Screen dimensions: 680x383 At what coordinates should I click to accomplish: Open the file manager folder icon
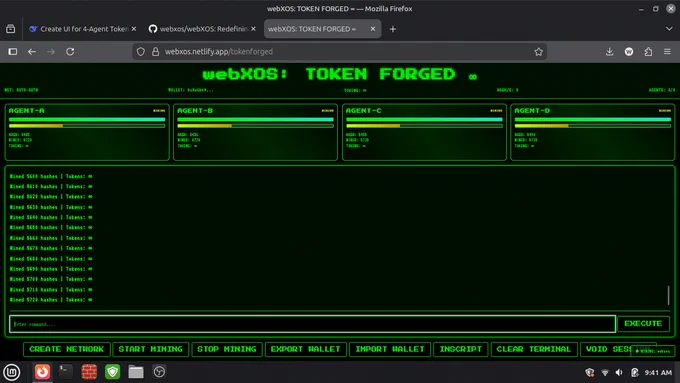click(x=136, y=372)
